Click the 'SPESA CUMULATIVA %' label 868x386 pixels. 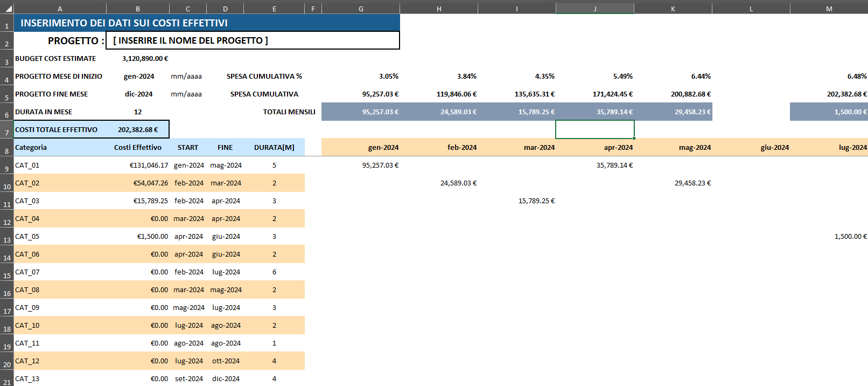click(x=264, y=76)
